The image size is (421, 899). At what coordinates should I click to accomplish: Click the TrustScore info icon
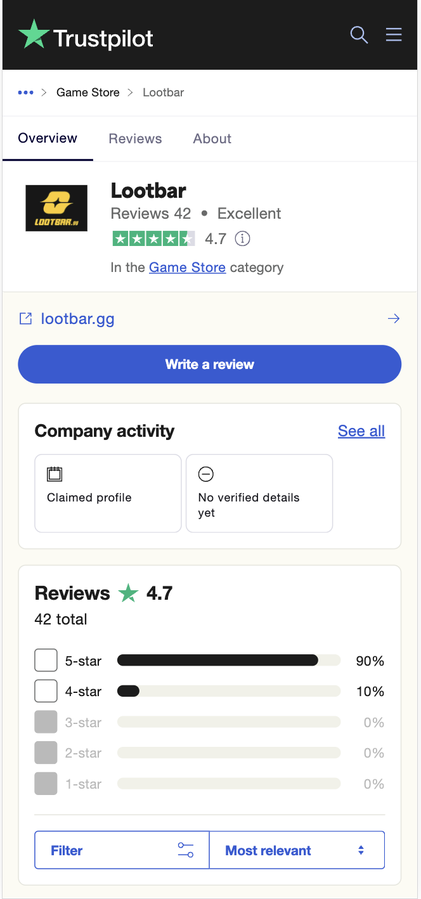coord(243,239)
